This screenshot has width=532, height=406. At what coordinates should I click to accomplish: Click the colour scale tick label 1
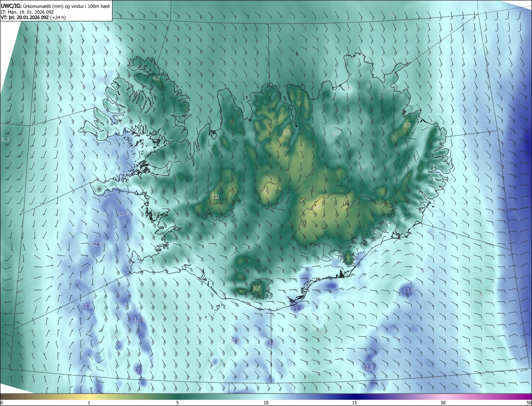(x=89, y=403)
